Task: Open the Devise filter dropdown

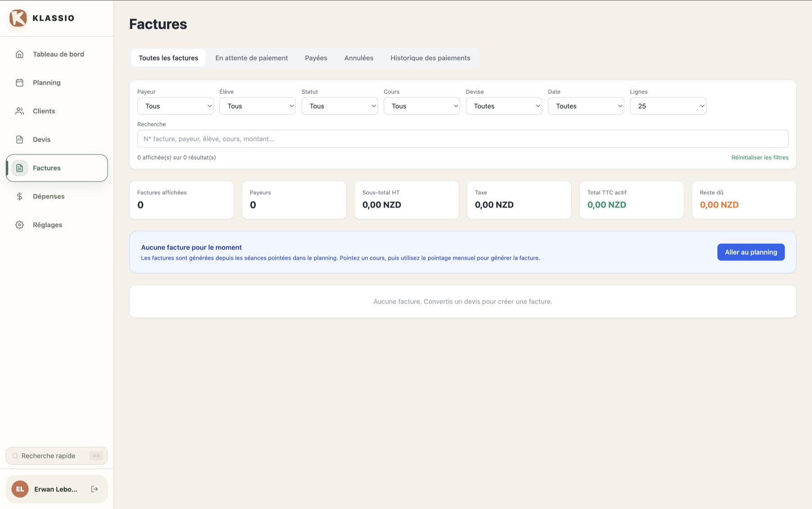Action: point(503,106)
